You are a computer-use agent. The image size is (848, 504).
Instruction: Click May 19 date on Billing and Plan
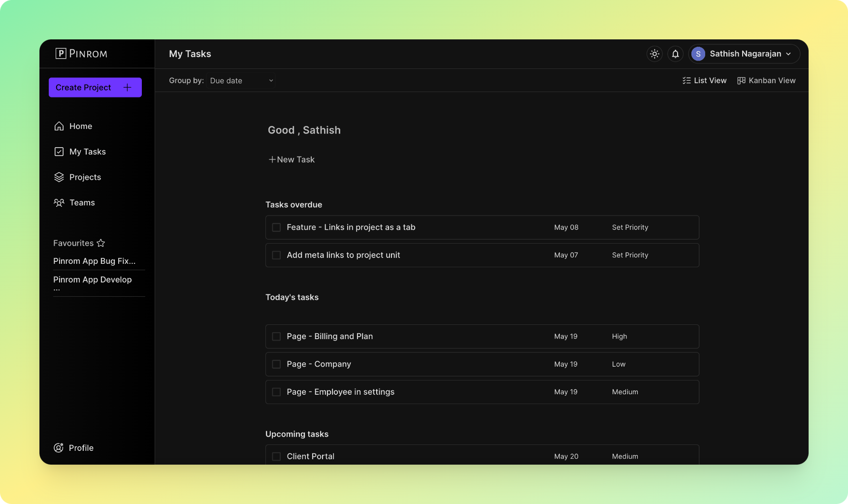[566, 337]
